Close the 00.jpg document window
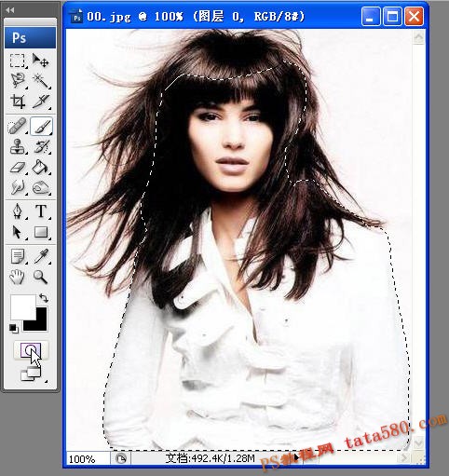Viewport: 449px width, 476px height. pos(414,17)
